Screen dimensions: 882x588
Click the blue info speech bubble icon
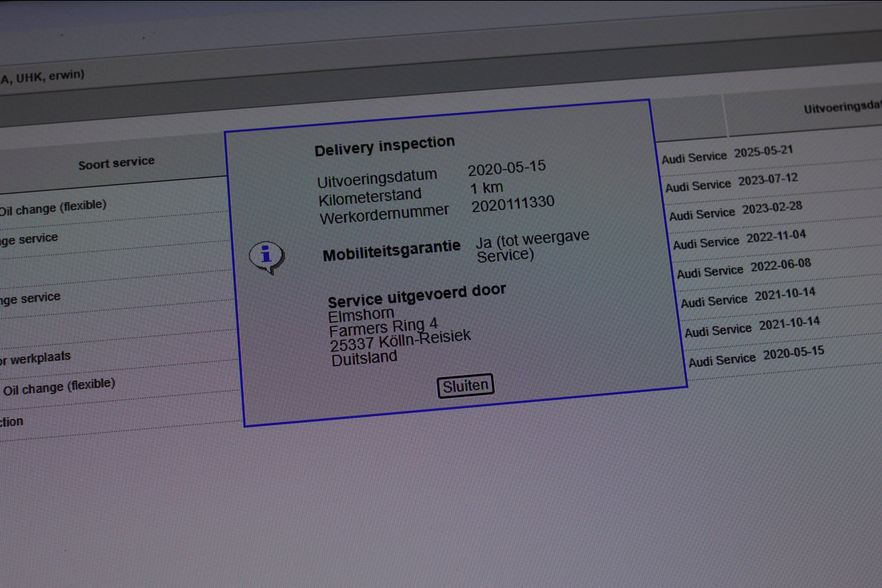266,257
